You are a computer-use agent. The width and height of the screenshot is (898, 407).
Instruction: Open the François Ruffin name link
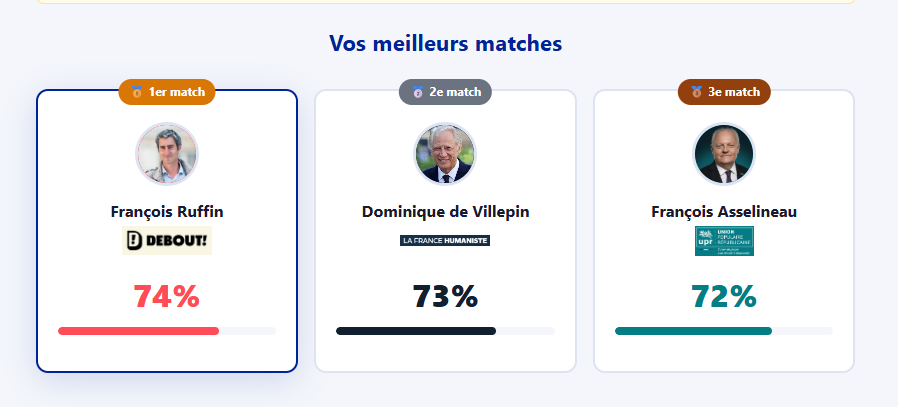(167, 212)
